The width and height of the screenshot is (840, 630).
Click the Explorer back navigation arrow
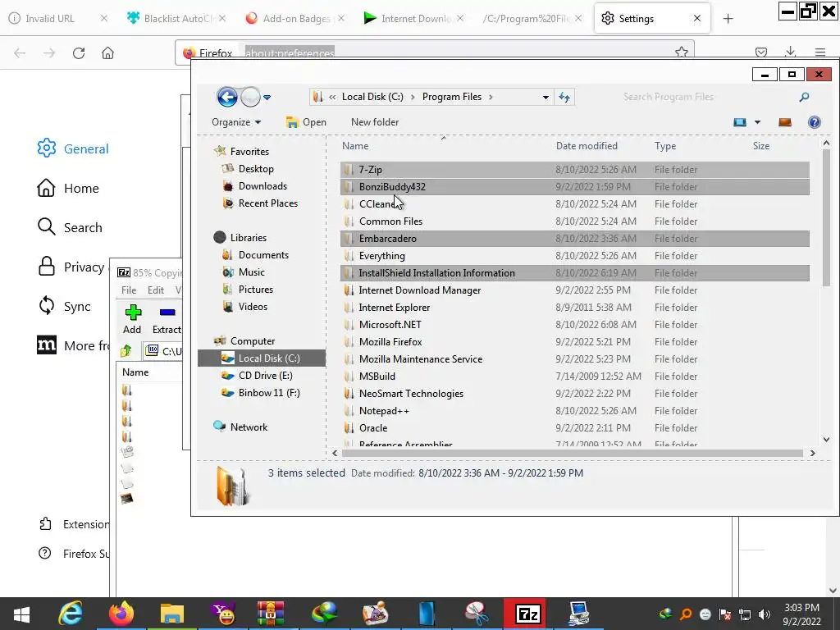point(227,97)
